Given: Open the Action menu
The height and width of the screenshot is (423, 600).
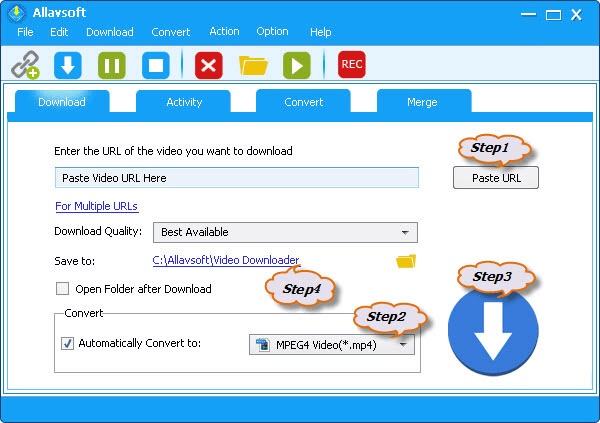Looking at the screenshot, I should 224,31.
